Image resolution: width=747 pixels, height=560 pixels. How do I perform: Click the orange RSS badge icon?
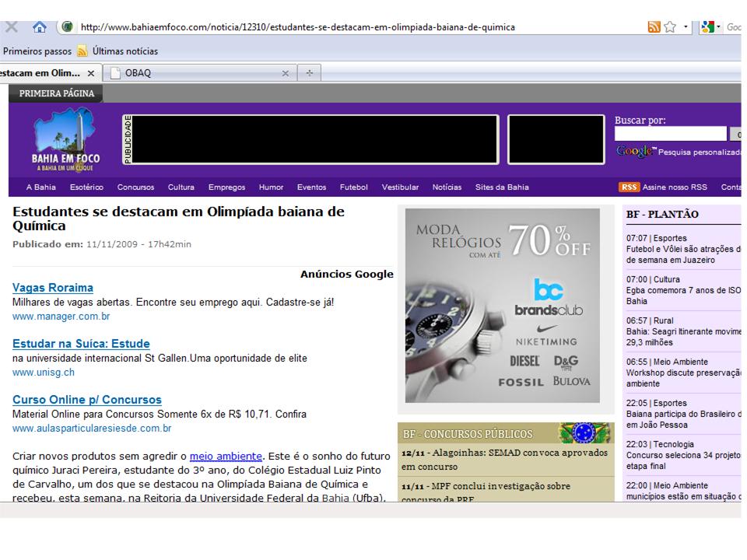[629, 187]
